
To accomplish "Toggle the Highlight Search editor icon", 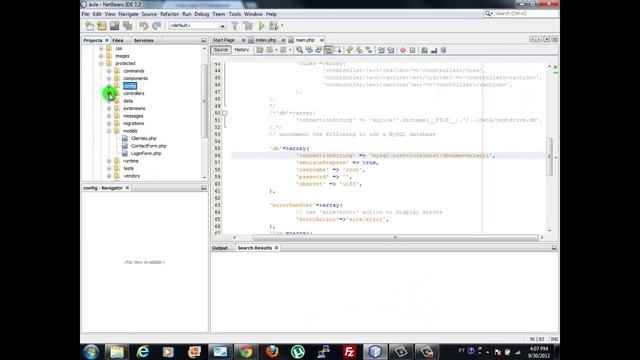I will point(328,50).
